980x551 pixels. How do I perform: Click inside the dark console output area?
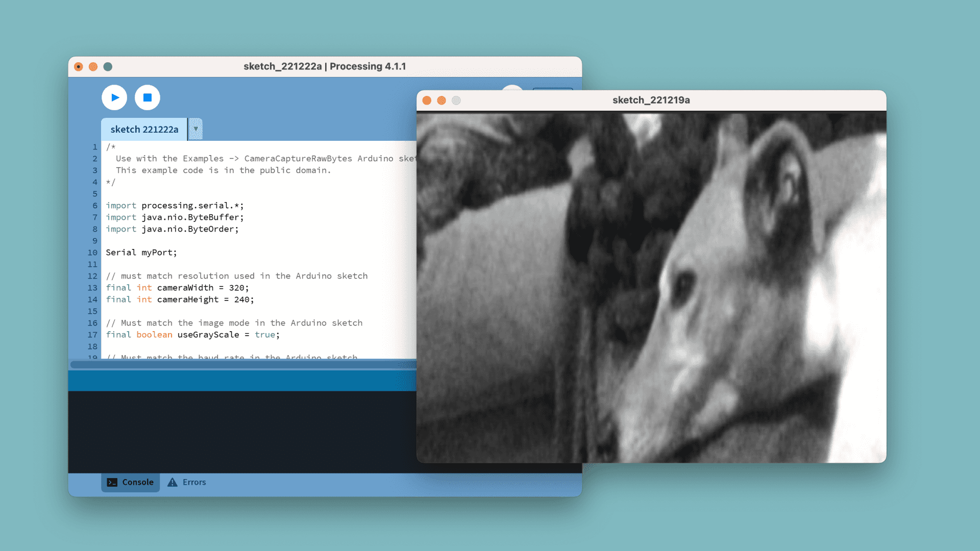coord(240,431)
